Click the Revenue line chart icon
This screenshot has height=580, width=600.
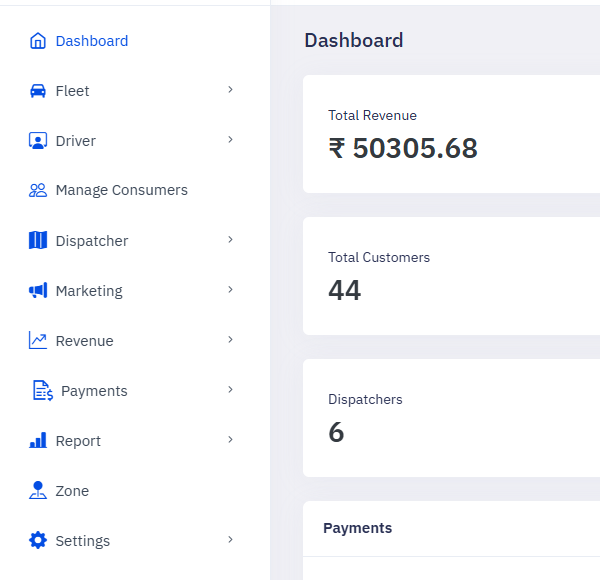click(x=38, y=340)
